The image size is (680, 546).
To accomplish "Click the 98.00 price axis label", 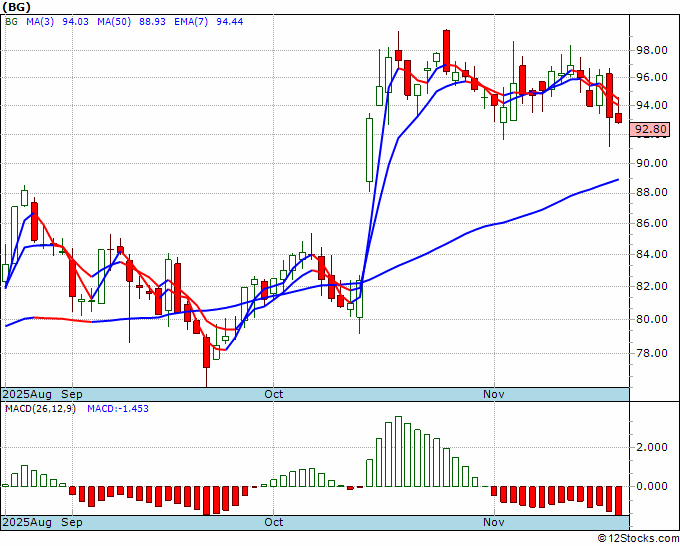I will tap(651, 50).
